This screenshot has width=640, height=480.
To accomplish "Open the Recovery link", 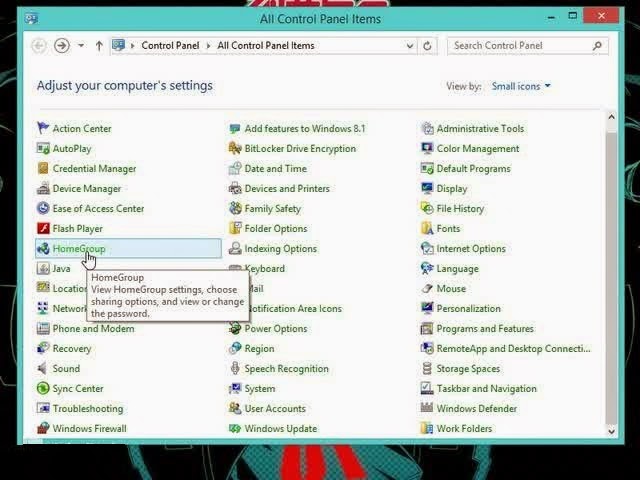I will (72, 349).
